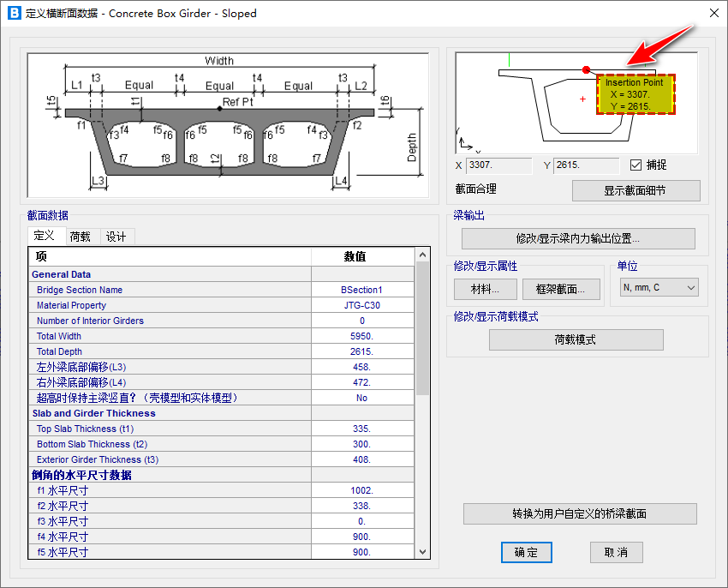
Task: Switch to the 设计 tab
Action: point(116,237)
